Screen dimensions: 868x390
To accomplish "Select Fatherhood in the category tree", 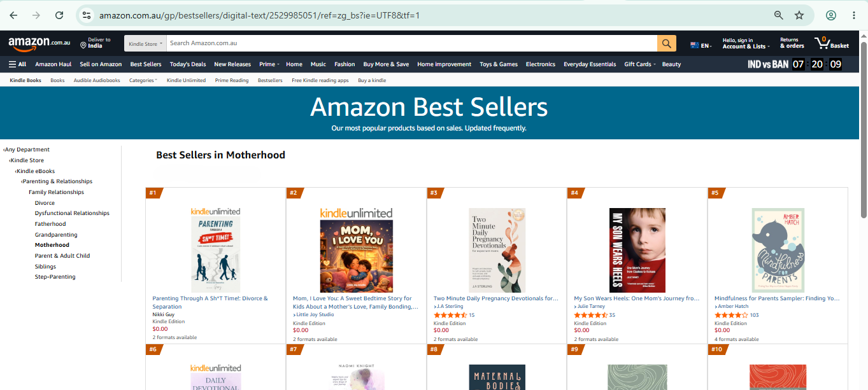I will (50, 224).
